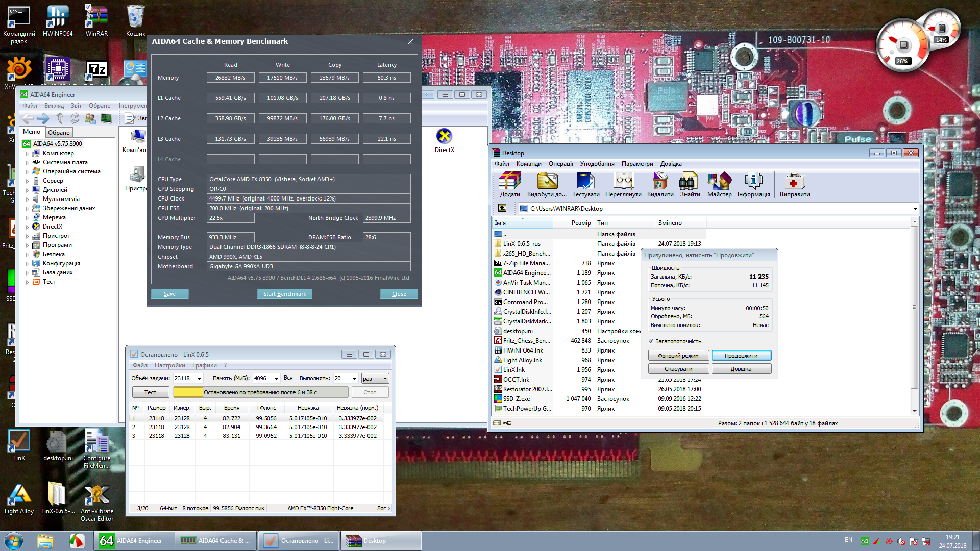Open the Команди menu in WinRAR
980x551 pixels.
click(528, 164)
